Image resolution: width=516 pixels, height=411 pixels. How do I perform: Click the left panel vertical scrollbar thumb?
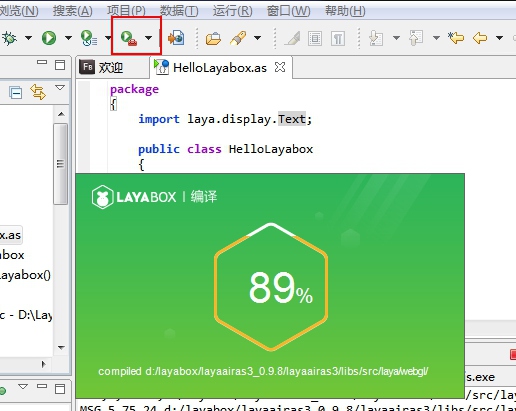(x=61, y=164)
